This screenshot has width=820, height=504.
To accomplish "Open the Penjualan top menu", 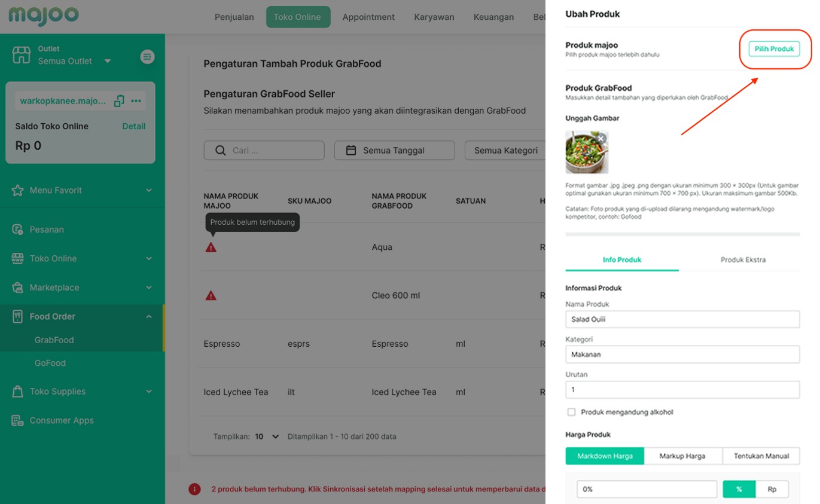I will click(234, 17).
